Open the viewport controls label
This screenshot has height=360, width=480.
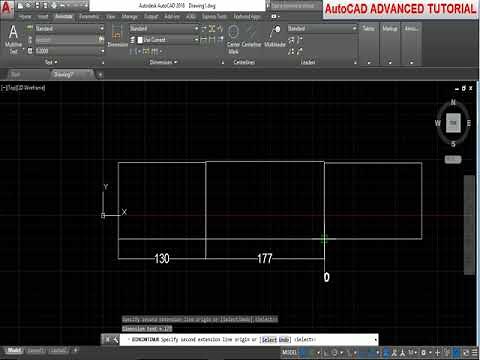click(23, 88)
